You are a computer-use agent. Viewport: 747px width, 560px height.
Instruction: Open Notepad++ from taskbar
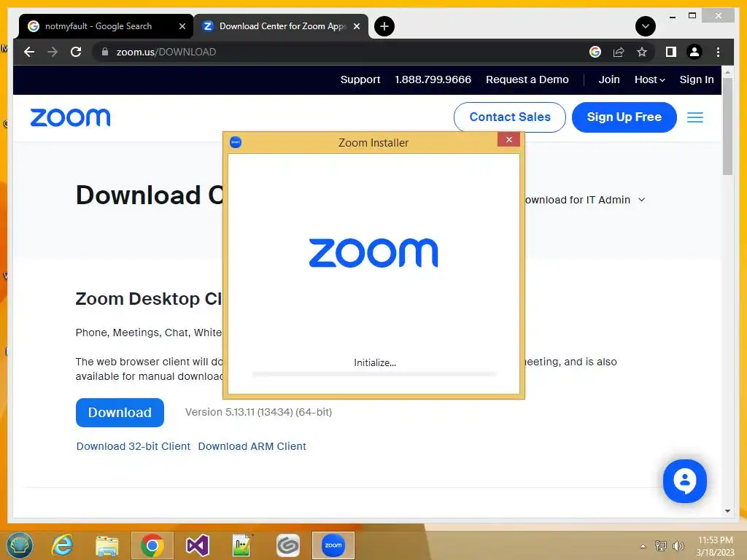click(x=242, y=545)
